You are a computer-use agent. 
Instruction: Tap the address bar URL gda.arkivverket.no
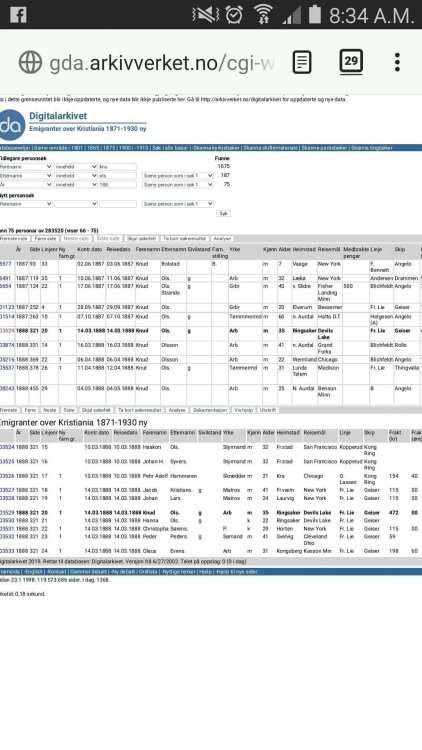pyautogui.click(x=162, y=63)
